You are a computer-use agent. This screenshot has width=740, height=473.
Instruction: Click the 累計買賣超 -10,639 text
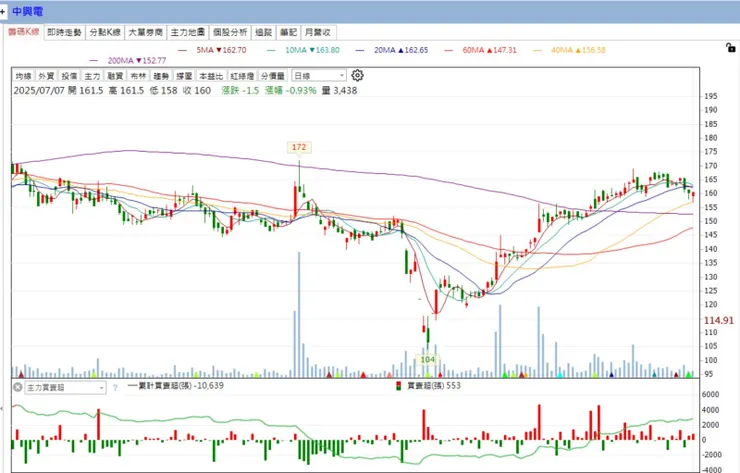pos(176,386)
